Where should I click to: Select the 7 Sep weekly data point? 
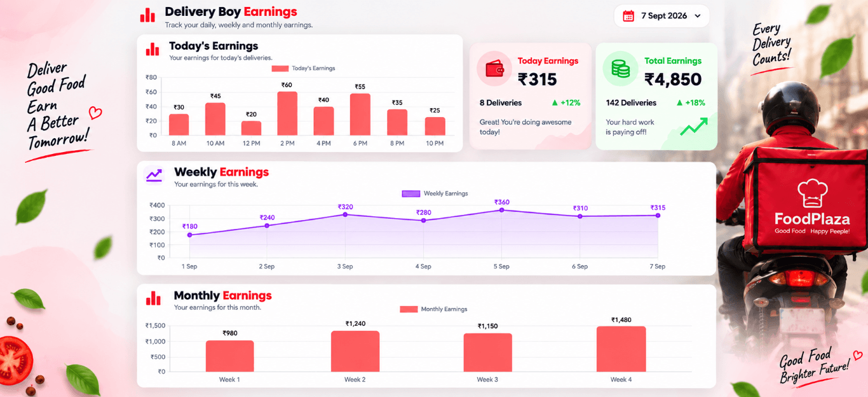[658, 216]
